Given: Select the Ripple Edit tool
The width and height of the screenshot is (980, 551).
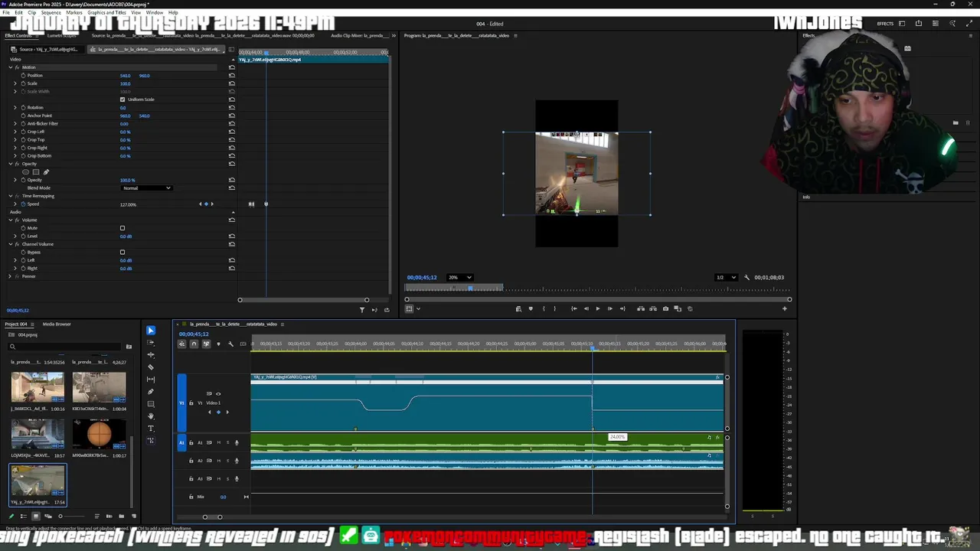Looking at the screenshot, I should tap(150, 355).
